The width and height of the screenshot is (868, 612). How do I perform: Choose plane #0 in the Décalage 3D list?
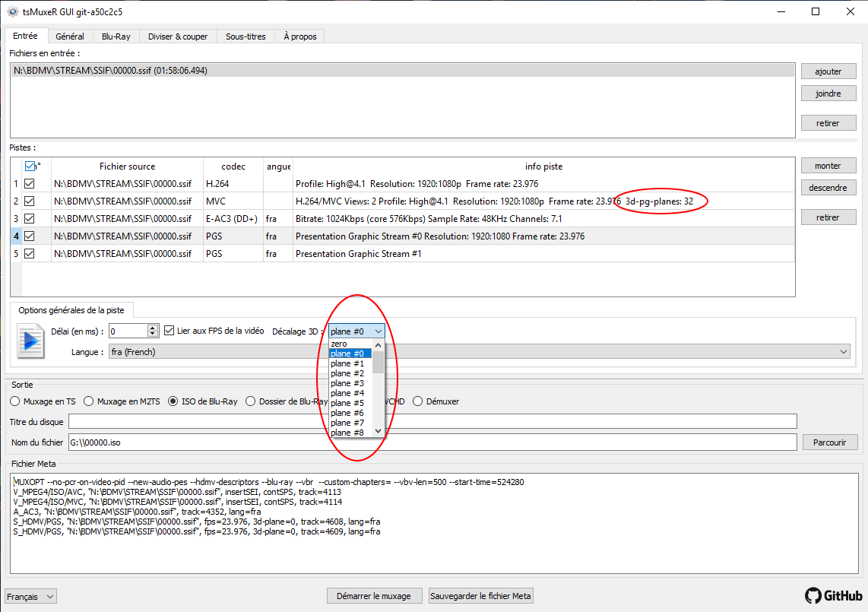point(351,354)
